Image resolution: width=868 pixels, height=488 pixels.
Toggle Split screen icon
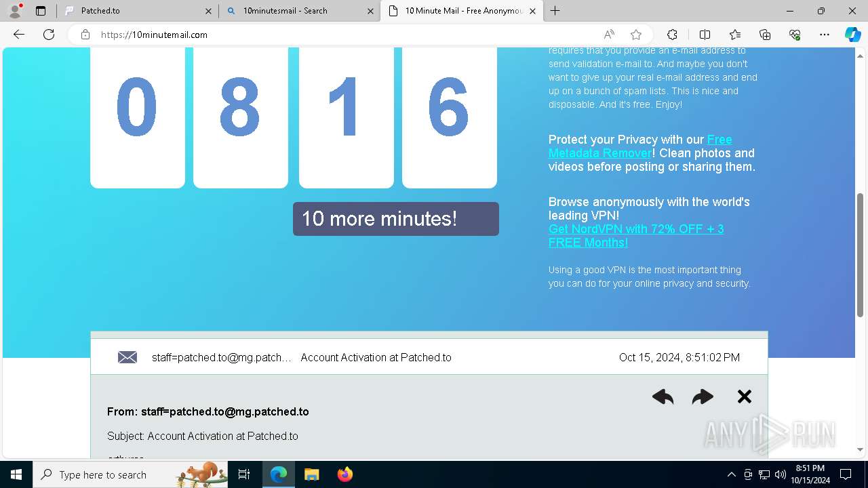pyautogui.click(x=705, y=35)
